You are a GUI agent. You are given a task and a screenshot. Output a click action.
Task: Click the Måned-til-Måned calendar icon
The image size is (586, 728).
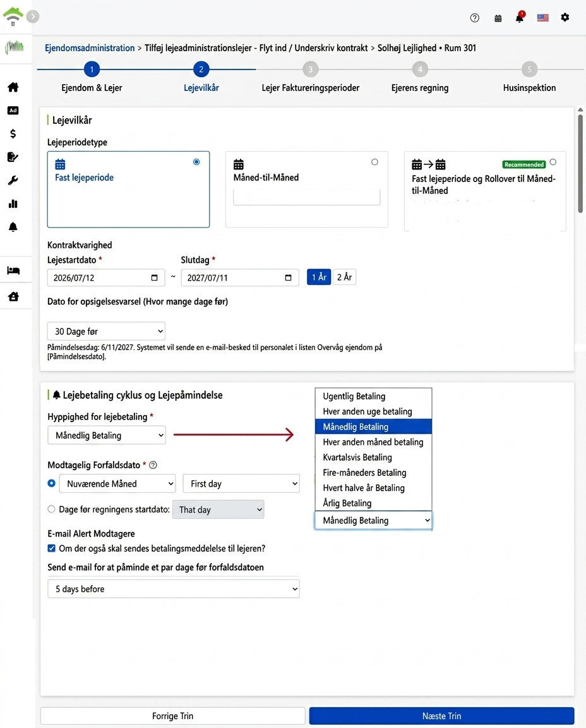coord(239,164)
